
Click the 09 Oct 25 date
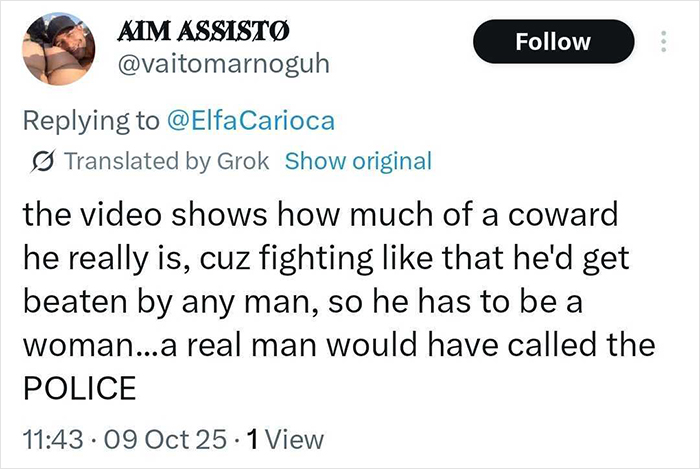pyautogui.click(x=158, y=438)
